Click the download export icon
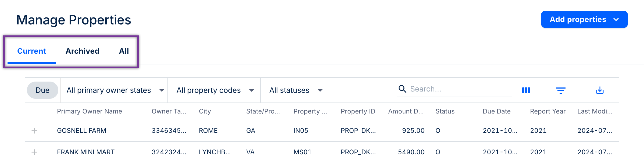644x161 pixels. (600, 90)
